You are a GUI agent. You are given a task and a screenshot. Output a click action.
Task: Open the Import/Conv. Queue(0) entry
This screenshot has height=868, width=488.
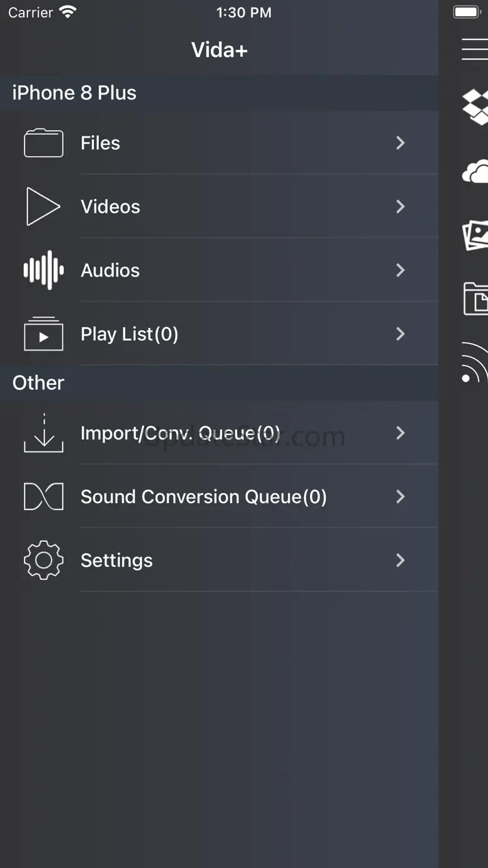(180, 433)
